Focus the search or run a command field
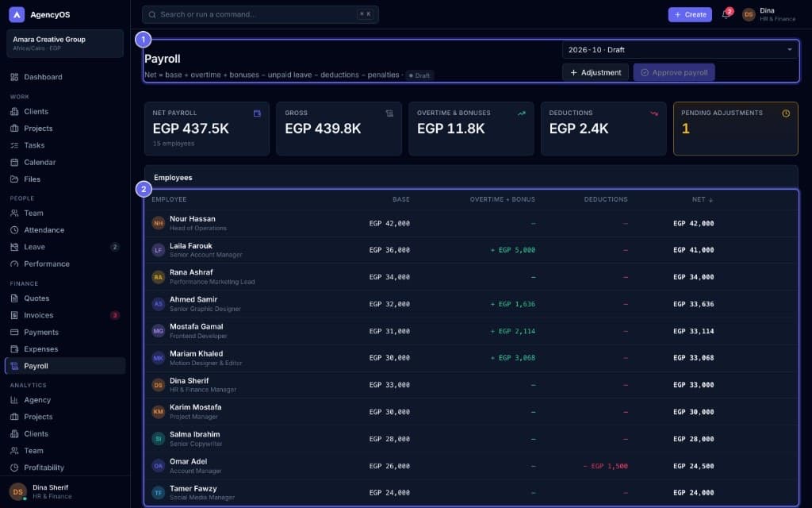This screenshot has height=508, width=812. click(260, 14)
